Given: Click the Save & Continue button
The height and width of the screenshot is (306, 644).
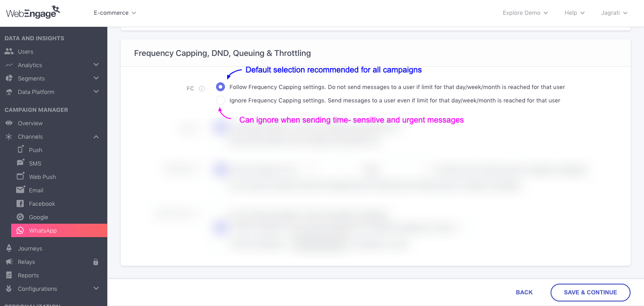Looking at the screenshot, I should [x=590, y=292].
